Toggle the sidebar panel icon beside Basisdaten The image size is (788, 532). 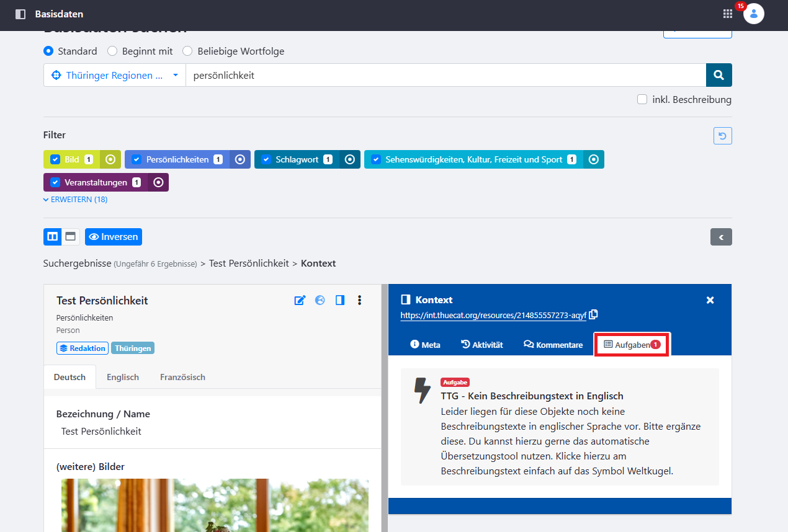tap(20, 14)
